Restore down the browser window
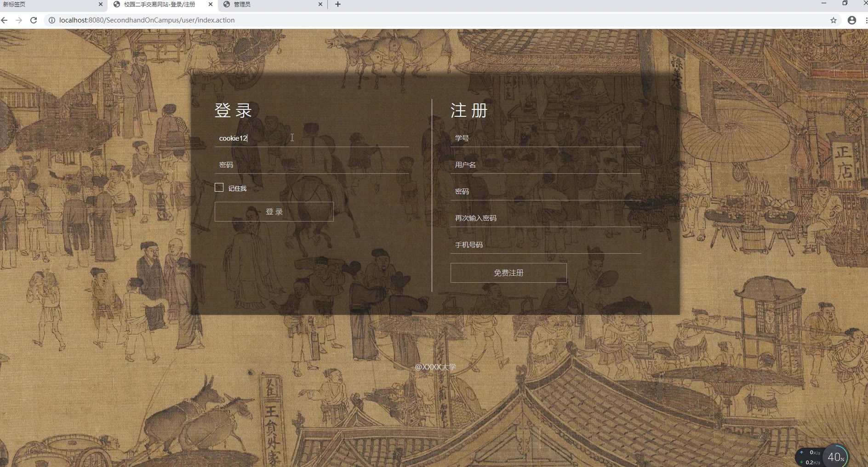Viewport: 868px width, 467px height. point(845,4)
